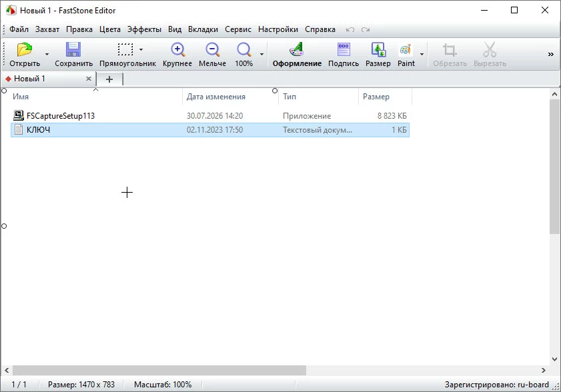This screenshot has width=561, height=392.
Task: Open the Вид menu
Action: pyautogui.click(x=175, y=29)
